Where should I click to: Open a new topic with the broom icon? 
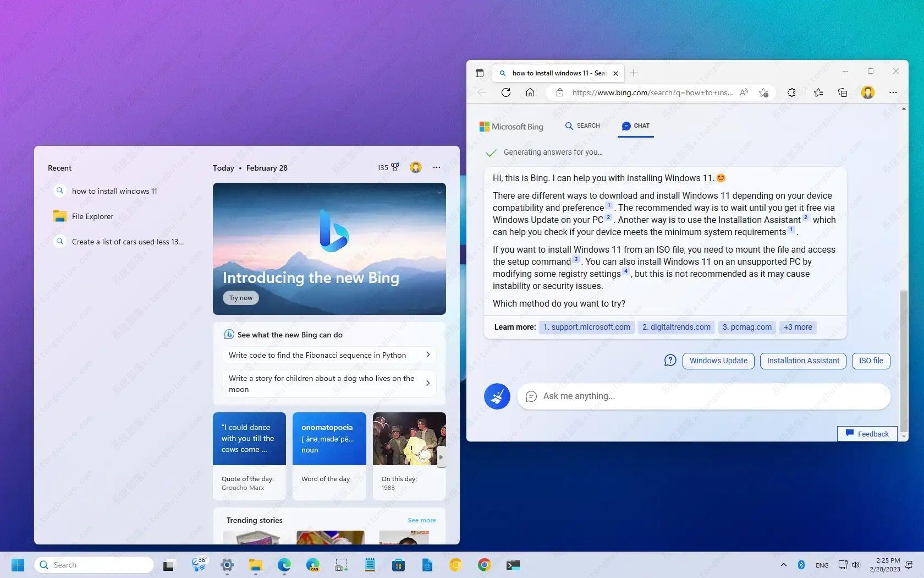[497, 396]
